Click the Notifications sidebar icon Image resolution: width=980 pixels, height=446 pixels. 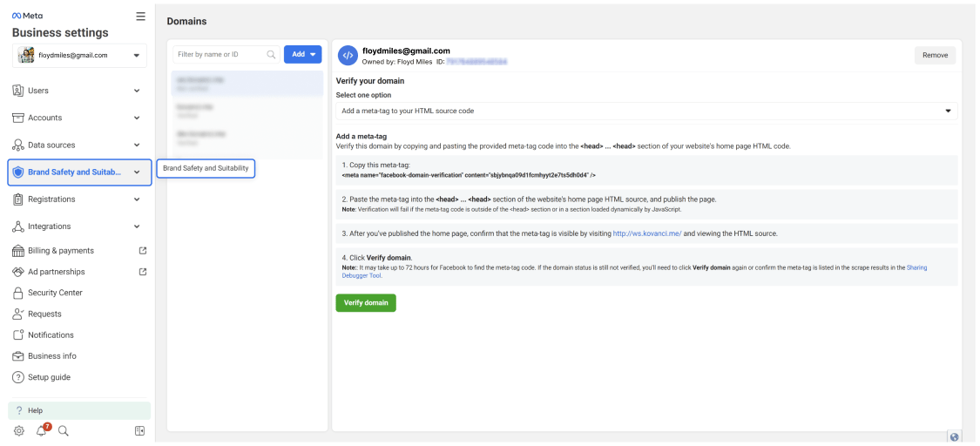[x=18, y=334]
